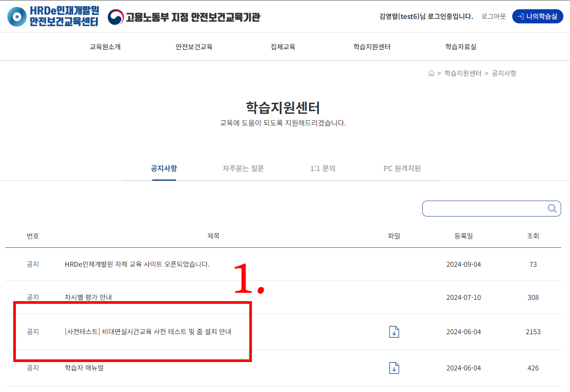
Task: Switch to the 1:1 문의 tab
Action: coord(322,168)
